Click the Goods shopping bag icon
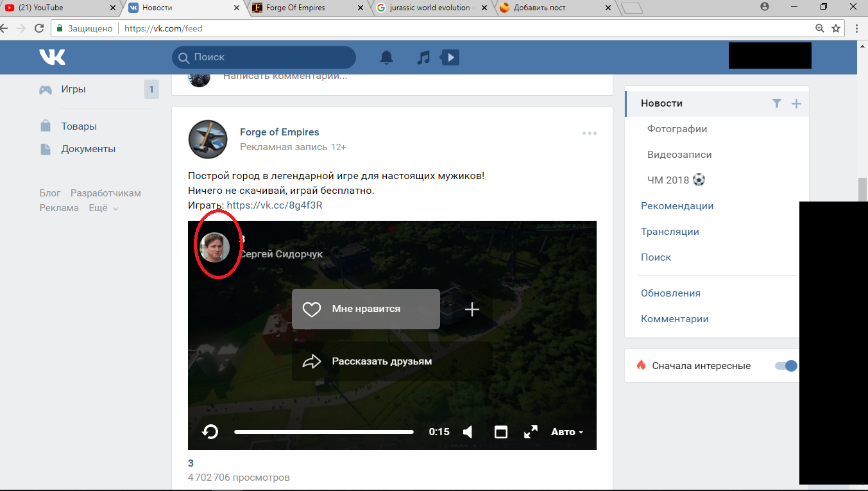 coord(46,126)
